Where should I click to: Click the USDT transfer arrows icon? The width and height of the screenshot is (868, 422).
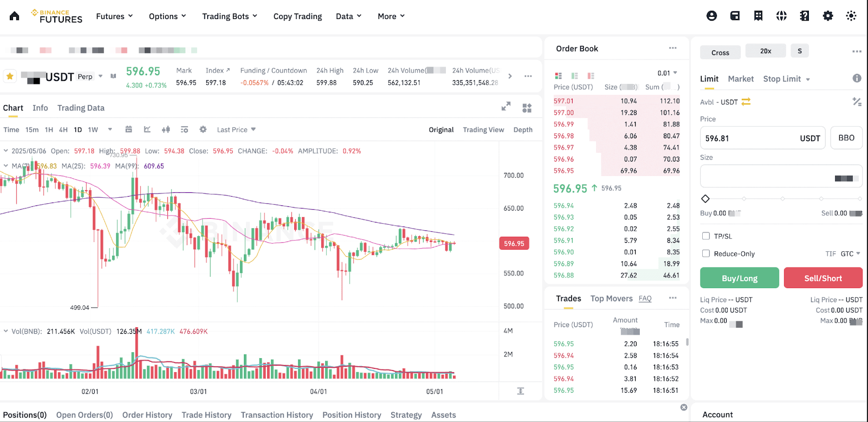[x=746, y=102]
